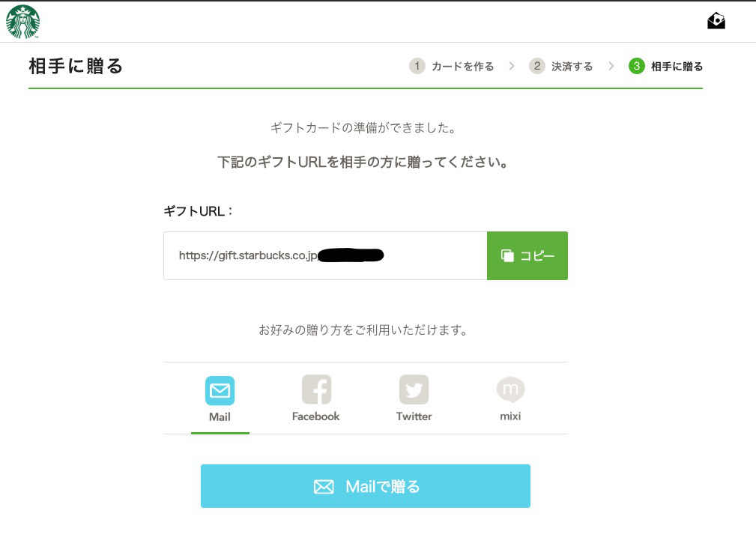This screenshot has width=756, height=534.
Task: Select the Twitter sharing icon
Action: (414, 390)
